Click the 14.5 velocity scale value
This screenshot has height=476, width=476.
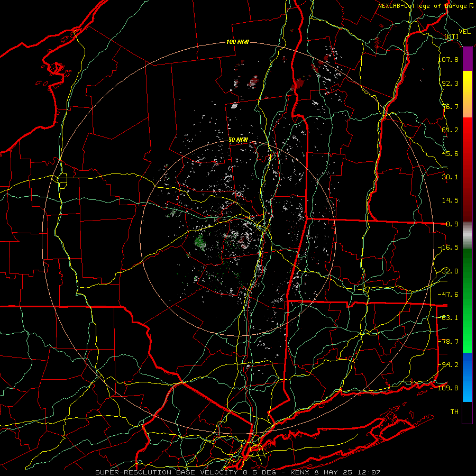pos(450,200)
